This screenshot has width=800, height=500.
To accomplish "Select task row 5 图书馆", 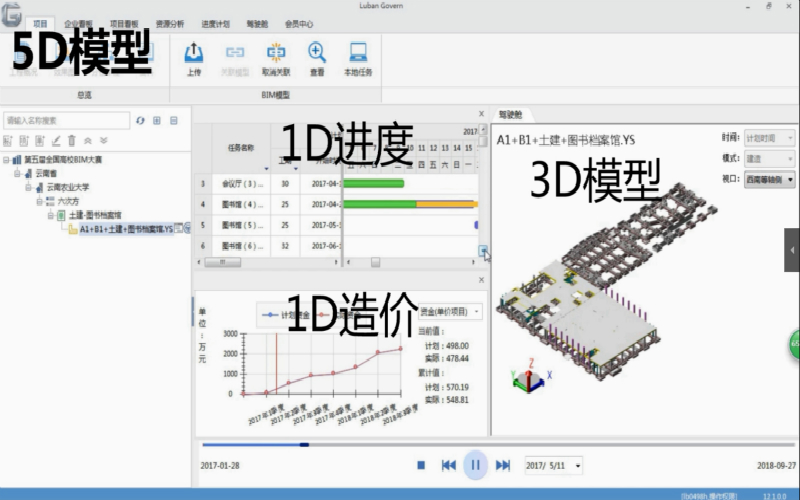I will point(268,225).
